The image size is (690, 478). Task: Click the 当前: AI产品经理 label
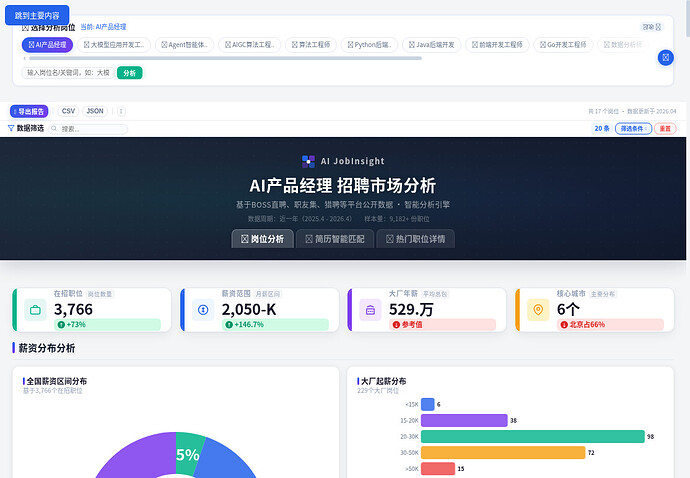(103, 27)
